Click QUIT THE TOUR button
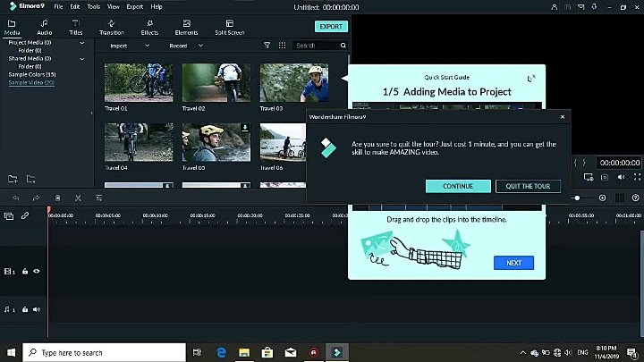644x362 pixels. click(528, 186)
